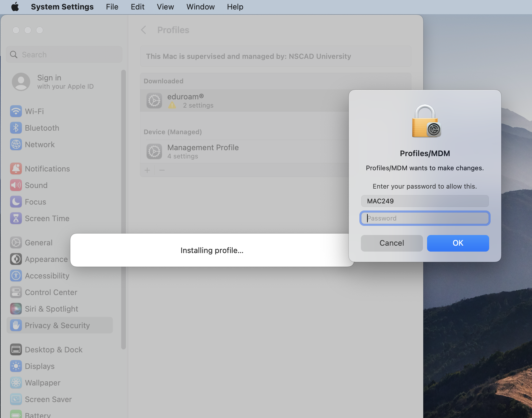The height and width of the screenshot is (418, 532).
Task: Click the supervised by NSCAD University banner
Action: pyautogui.click(x=275, y=56)
